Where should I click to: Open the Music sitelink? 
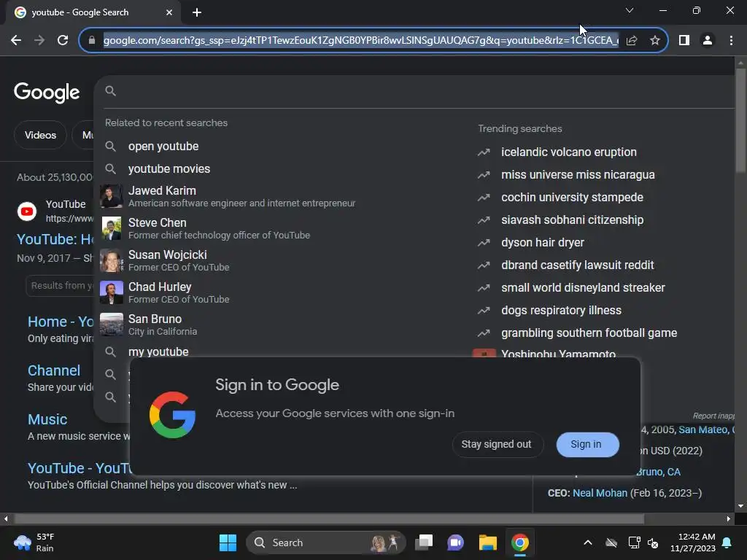click(x=47, y=419)
